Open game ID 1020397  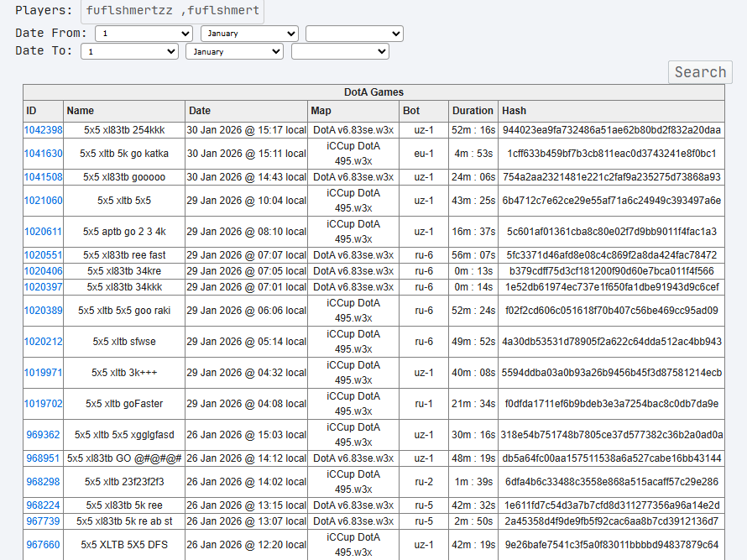[x=43, y=287]
